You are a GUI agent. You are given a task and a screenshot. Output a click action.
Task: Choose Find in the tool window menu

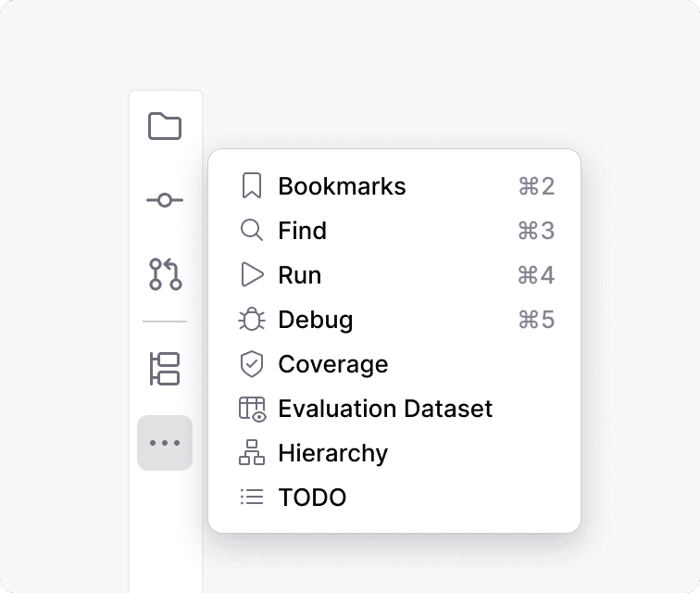(302, 231)
